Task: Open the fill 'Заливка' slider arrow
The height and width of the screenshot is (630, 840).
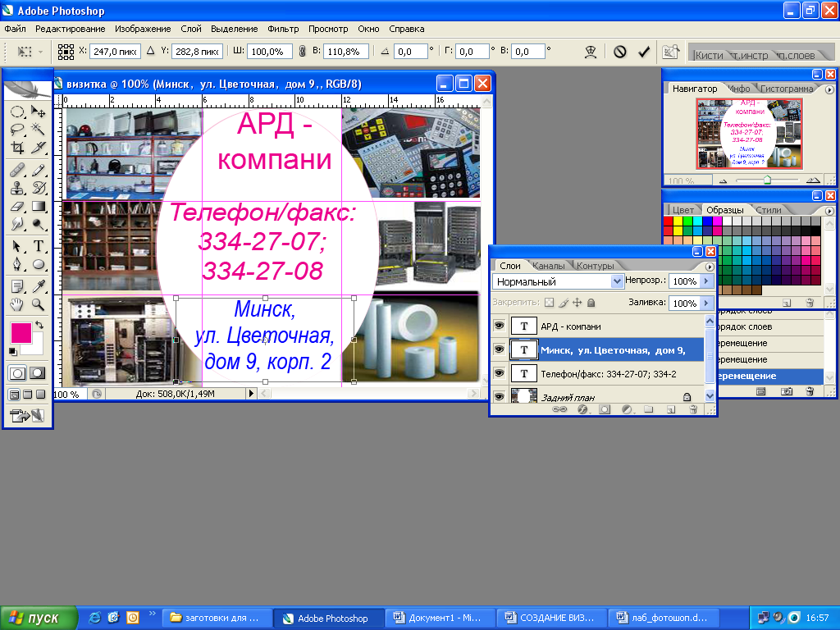Action: [x=706, y=303]
